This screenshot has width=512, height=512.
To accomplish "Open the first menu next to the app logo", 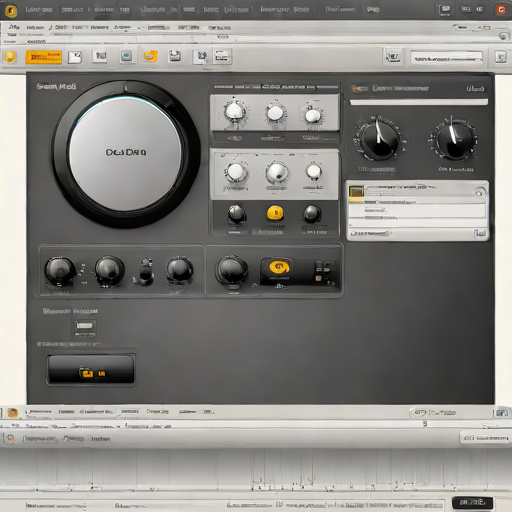I will click(39, 10).
